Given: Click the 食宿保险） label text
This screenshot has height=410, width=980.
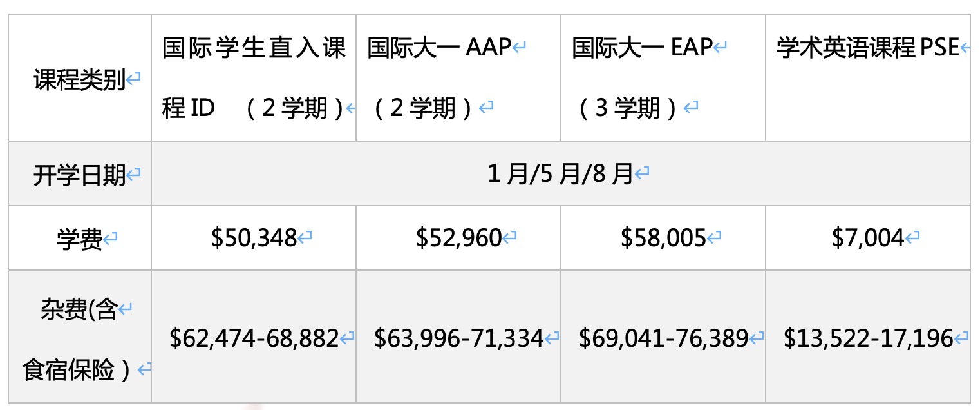Looking at the screenshot, I should coord(78,370).
